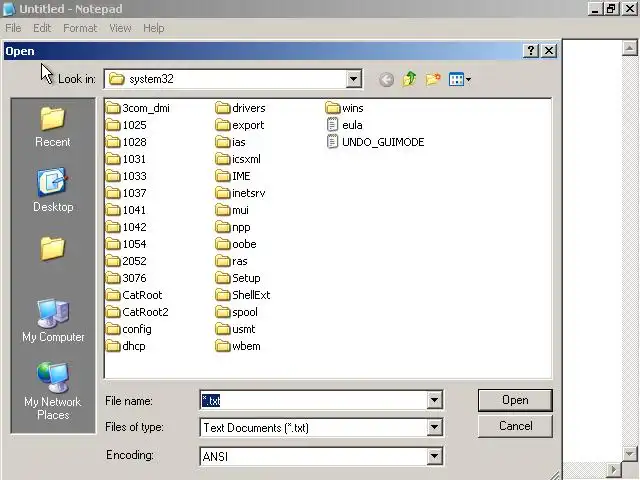640x480 pixels.
Task: Go back using the toolbar Back arrow
Action: [386, 80]
